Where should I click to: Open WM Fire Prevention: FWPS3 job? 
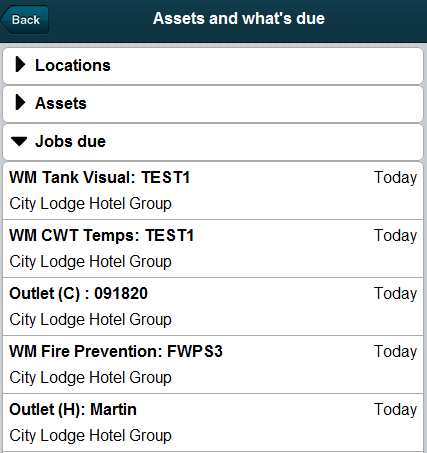[213, 365]
